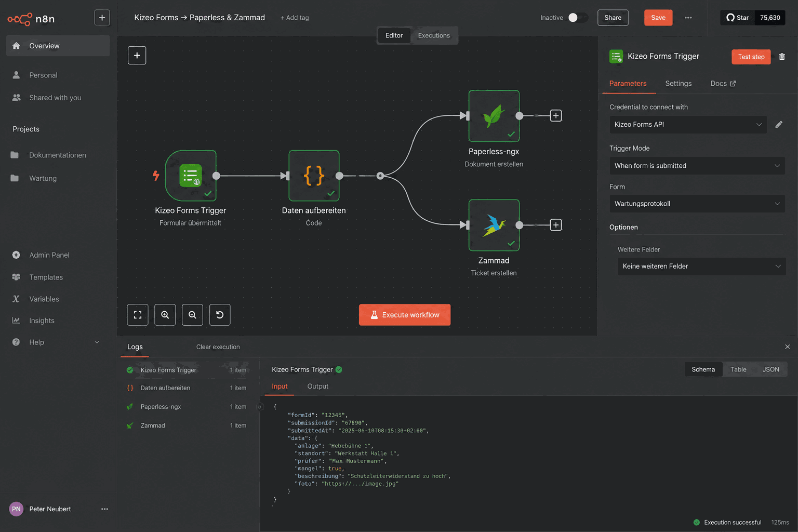Reset canvas zoom
Viewport: 798px width, 532px height.
(x=220, y=315)
